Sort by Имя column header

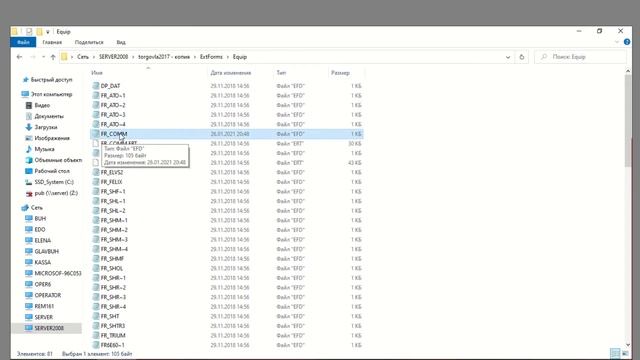pyautogui.click(x=97, y=73)
